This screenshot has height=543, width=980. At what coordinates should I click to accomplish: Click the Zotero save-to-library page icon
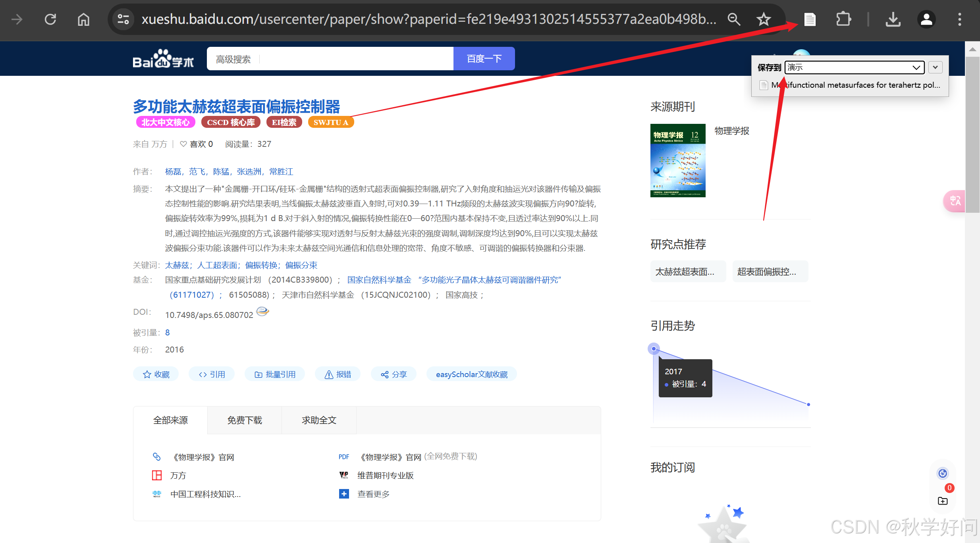click(810, 19)
